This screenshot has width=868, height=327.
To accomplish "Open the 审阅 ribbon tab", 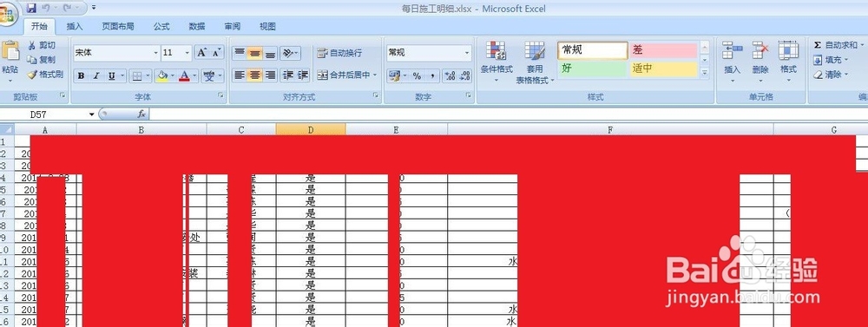I will tap(233, 26).
